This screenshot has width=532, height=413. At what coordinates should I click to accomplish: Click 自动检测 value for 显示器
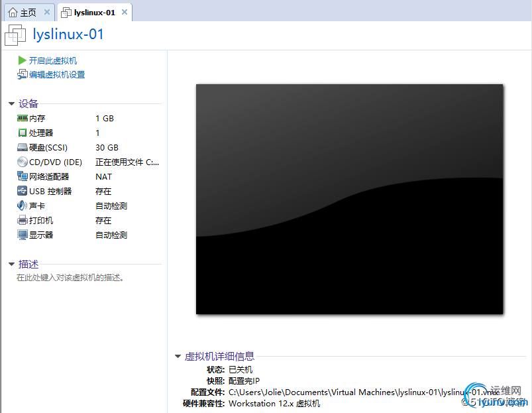(111, 235)
